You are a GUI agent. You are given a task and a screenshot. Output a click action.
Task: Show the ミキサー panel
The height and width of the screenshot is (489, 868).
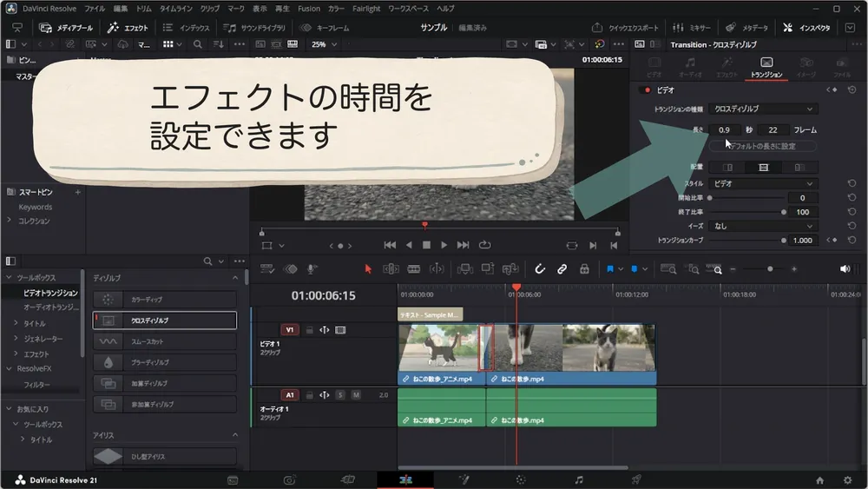click(692, 28)
